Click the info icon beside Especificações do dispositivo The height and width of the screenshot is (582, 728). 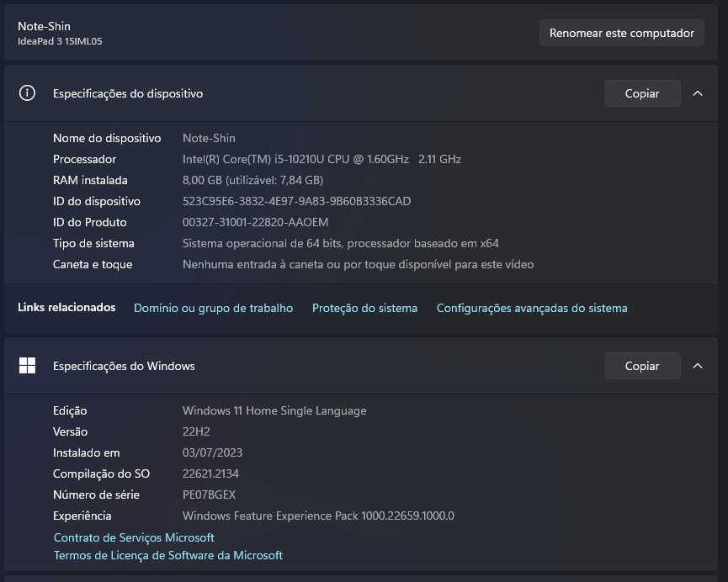tap(27, 93)
